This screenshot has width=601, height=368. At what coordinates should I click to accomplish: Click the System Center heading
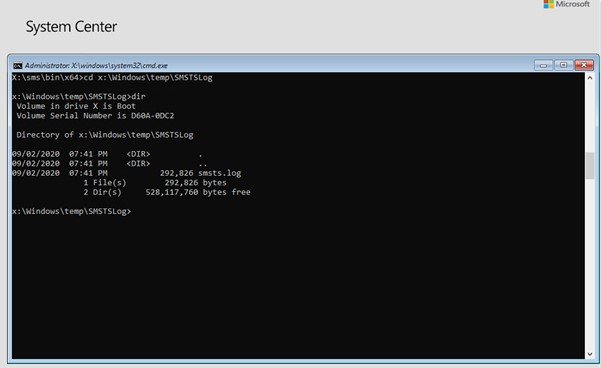click(x=71, y=27)
